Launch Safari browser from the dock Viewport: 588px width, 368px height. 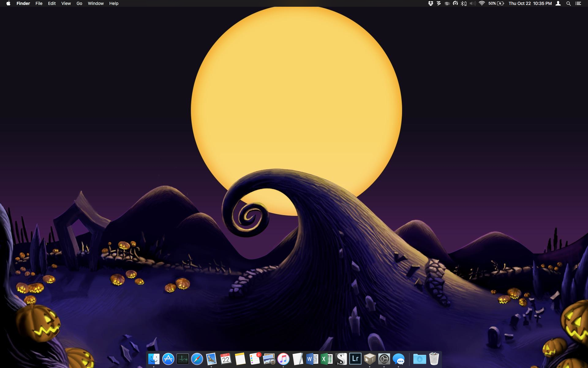click(x=197, y=359)
